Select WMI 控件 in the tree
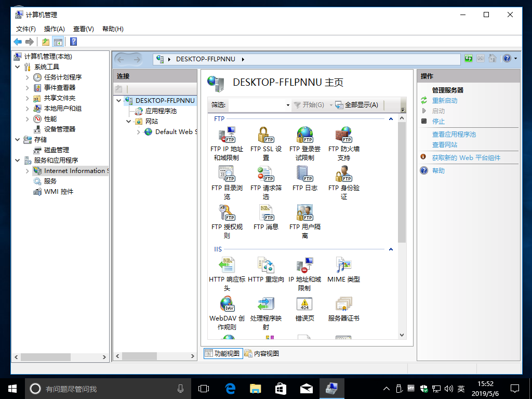The height and width of the screenshot is (399, 532). click(58, 191)
